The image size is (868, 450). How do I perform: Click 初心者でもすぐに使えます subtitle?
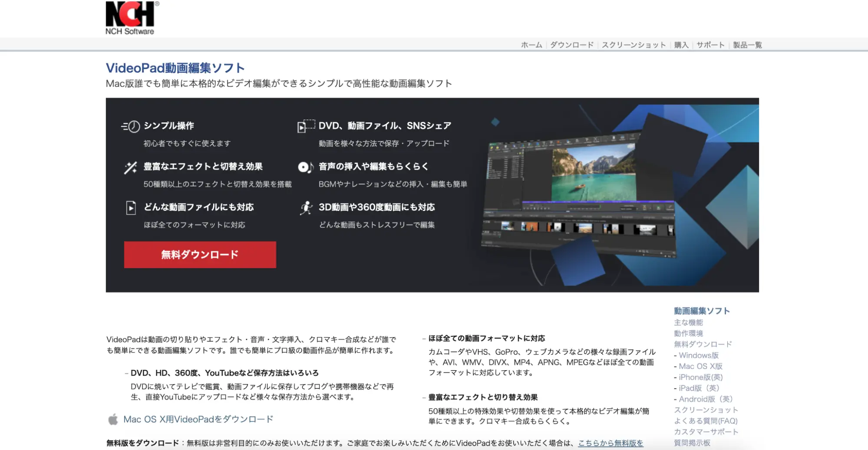(x=187, y=144)
